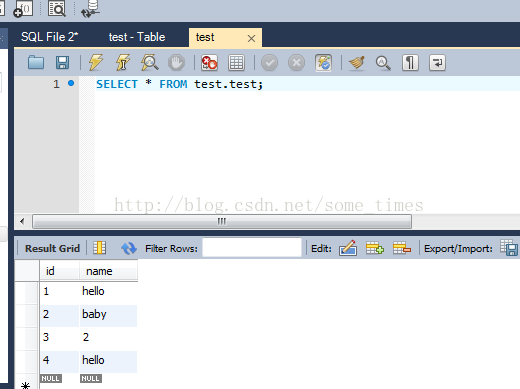Viewport: 520px width, 389px height.
Task: Click the id column header
Action: click(60, 271)
